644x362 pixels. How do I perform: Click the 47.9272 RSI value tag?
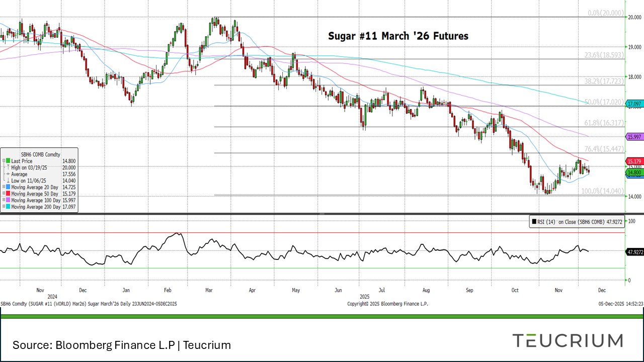pos(635,251)
